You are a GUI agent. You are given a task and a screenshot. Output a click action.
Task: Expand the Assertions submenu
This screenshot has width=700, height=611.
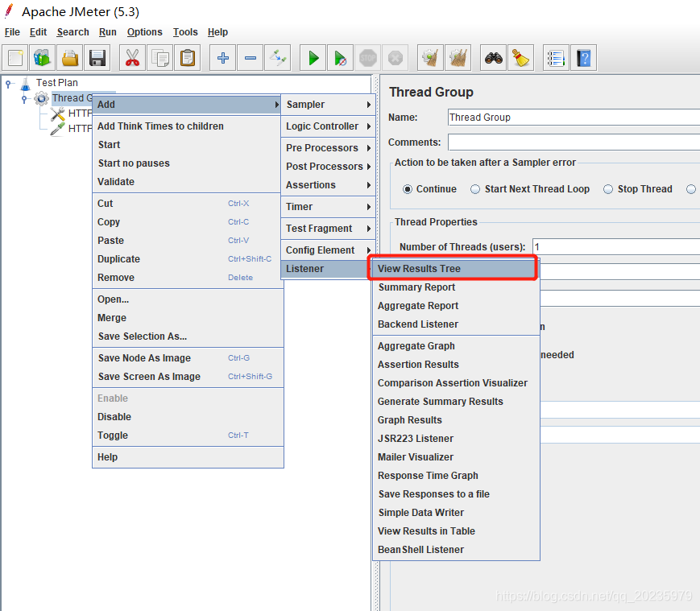[328, 184]
